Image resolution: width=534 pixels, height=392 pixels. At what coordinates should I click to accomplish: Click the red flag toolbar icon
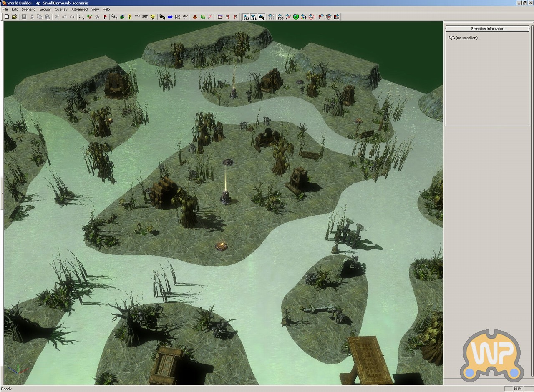pos(105,17)
